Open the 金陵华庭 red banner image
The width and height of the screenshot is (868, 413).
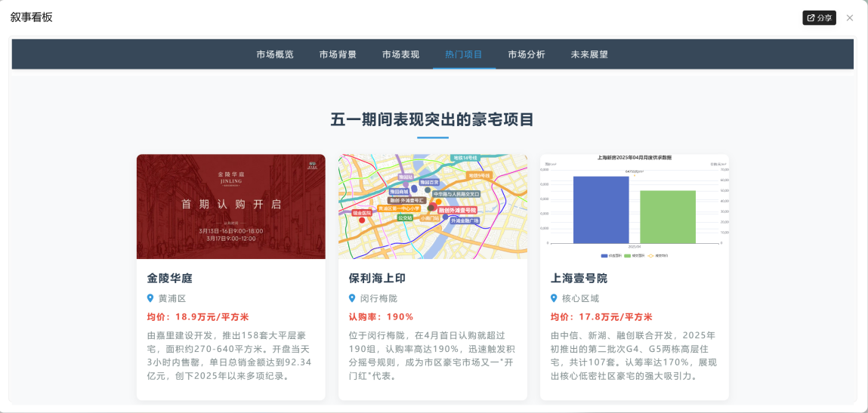click(231, 207)
